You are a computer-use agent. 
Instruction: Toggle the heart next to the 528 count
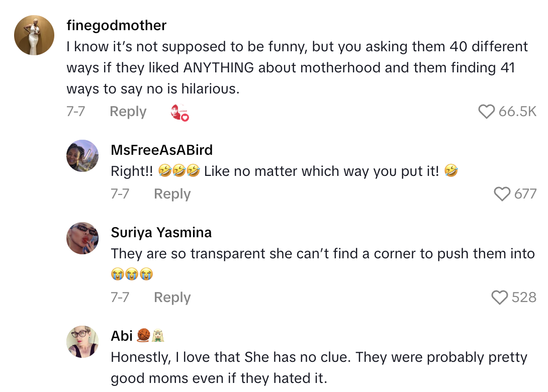(500, 298)
